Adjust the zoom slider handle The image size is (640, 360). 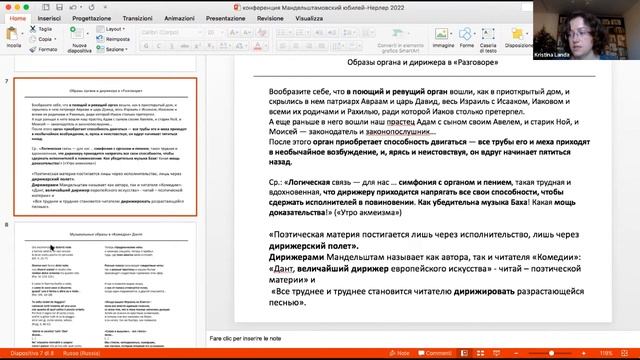click(x=551, y=353)
